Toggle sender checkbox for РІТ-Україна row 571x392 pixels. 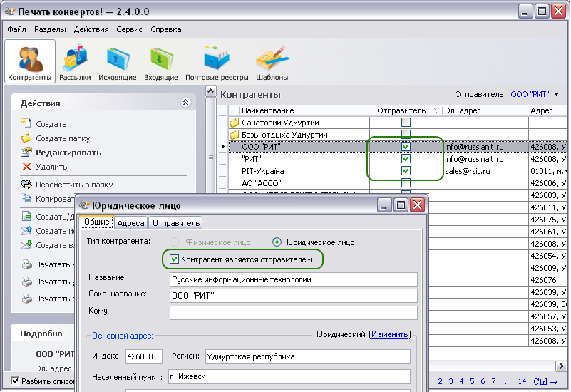406,171
